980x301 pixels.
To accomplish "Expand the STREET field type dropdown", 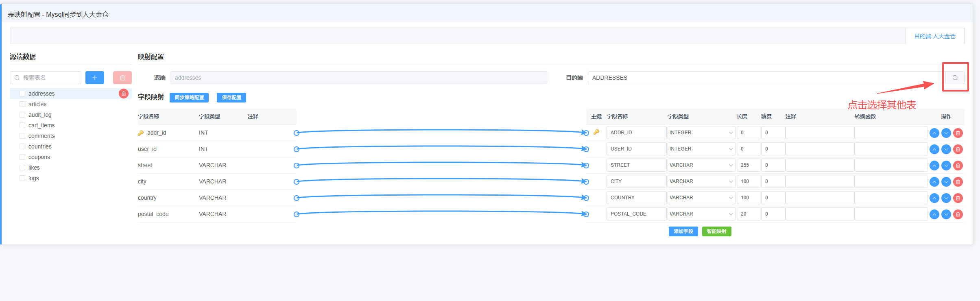I will pos(702,165).
